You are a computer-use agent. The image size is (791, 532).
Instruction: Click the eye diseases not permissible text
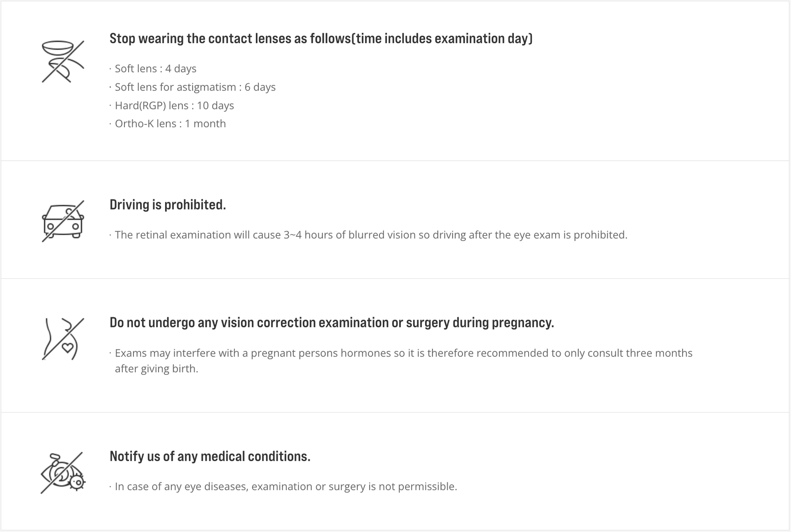pyautogui.click(x=286, y=486)
